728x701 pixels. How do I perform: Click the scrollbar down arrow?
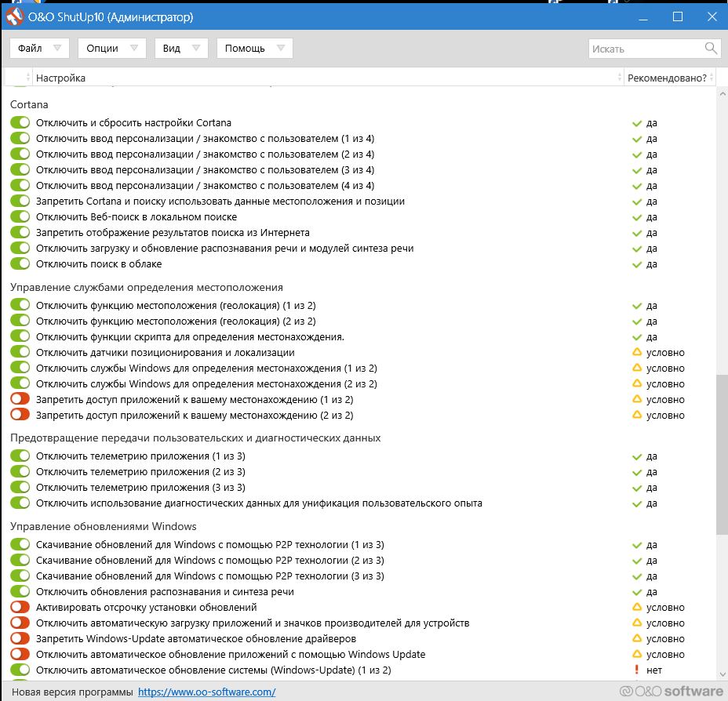(722, 674)
